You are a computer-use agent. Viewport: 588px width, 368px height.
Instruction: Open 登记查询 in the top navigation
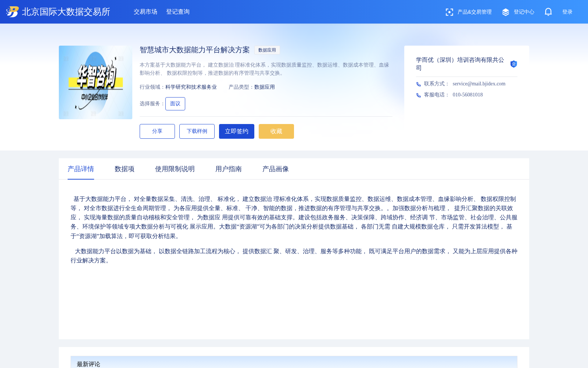pos(178,12)
